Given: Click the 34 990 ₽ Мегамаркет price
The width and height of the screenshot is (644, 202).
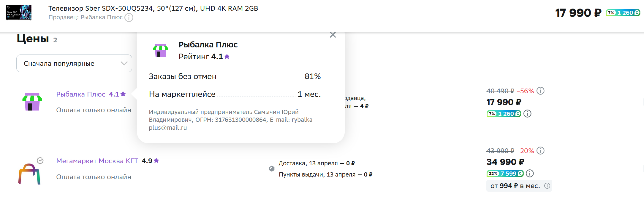Looking at the screenshot, I should 505,162.
